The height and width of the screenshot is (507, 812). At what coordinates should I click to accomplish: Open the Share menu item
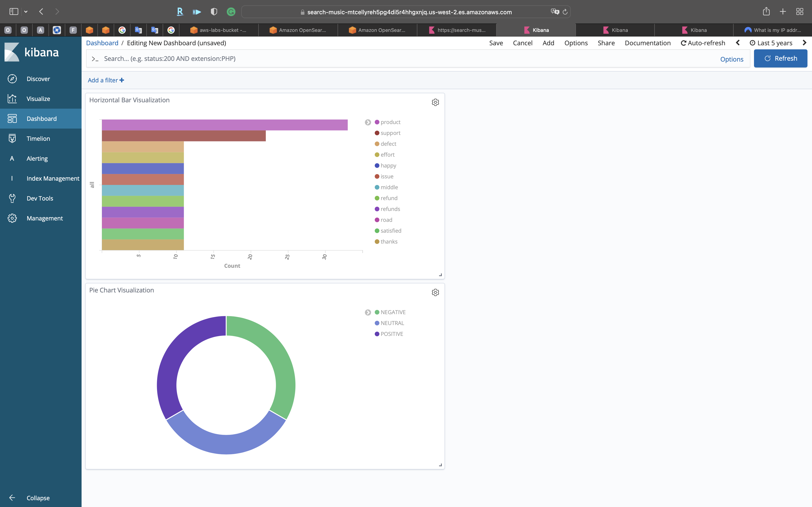pyautogui.click(x=606, y=43)
